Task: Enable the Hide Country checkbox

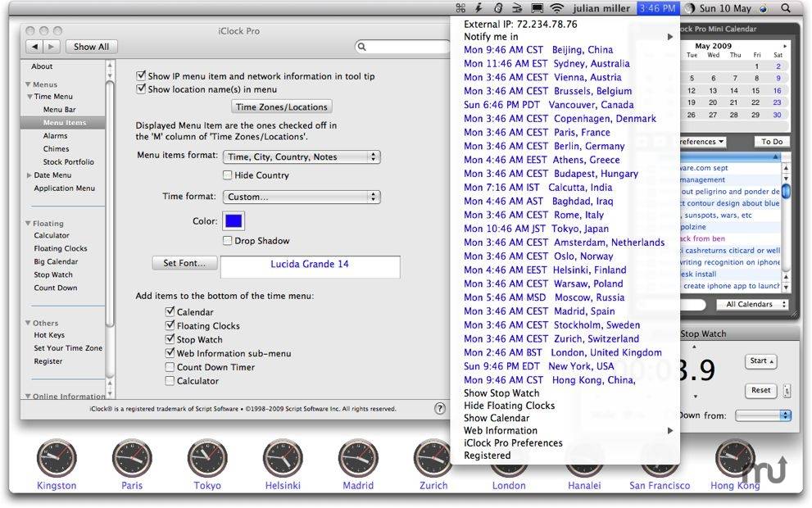Action: tap(227, 175)
